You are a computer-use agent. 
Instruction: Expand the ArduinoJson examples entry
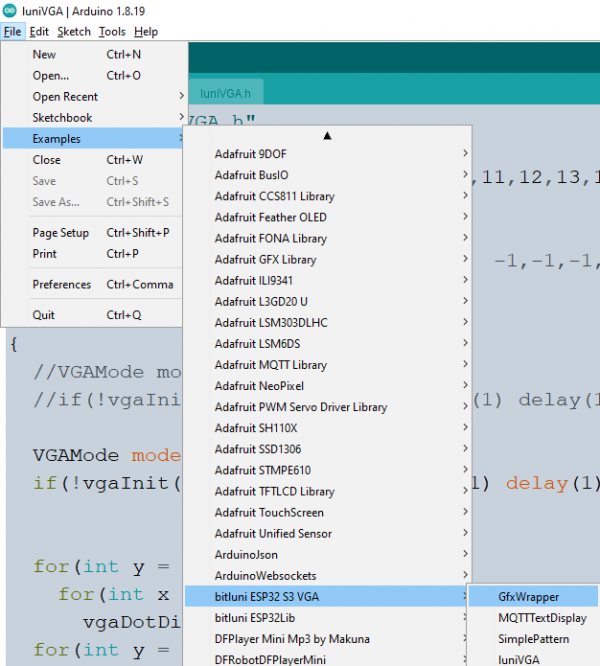[246, 555]
